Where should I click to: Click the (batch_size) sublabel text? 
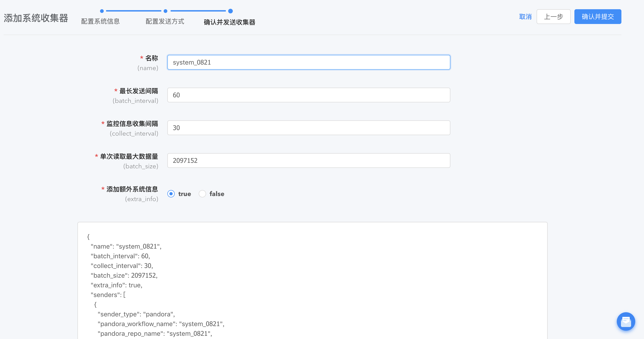pos(141,166)
